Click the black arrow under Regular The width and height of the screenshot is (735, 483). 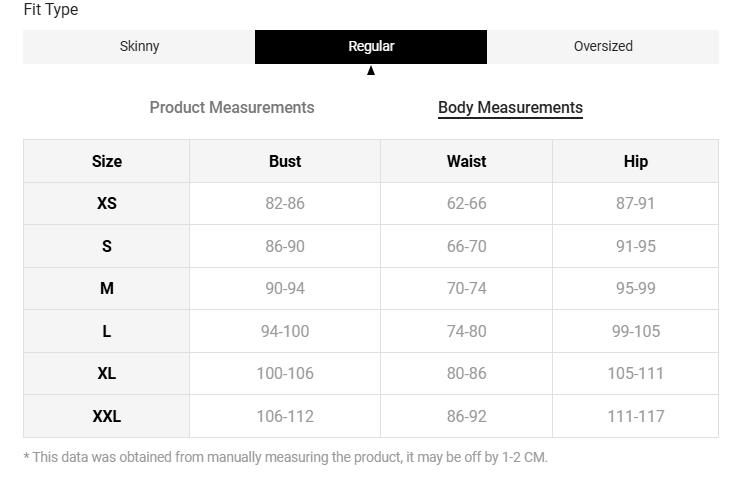pos(371,71)
